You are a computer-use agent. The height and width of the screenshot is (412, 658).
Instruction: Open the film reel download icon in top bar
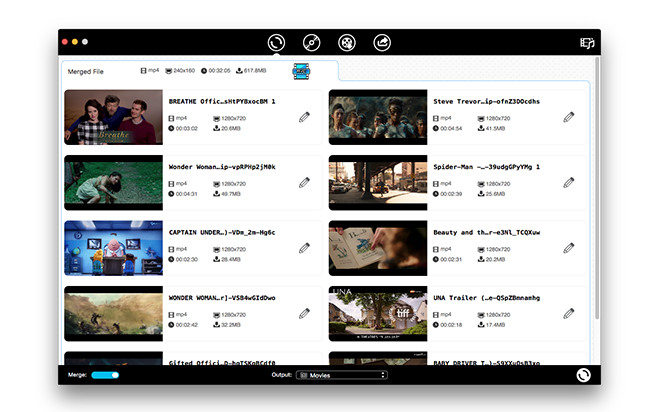tap(347, 43)
